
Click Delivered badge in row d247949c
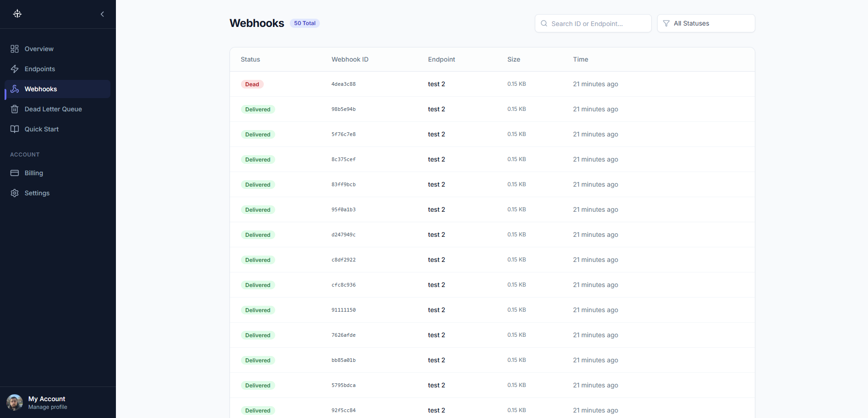coord(258,235)
